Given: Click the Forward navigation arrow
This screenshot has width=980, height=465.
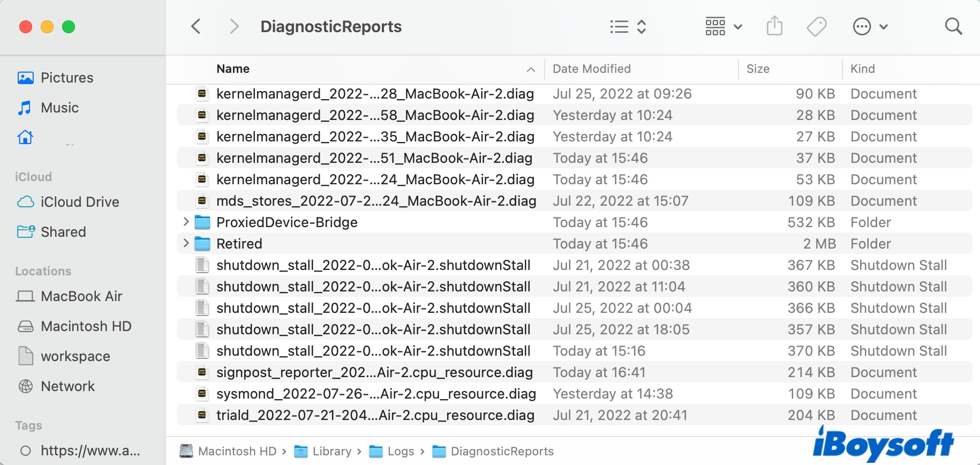Looking at the screenshot, I should (x=233, y=26).
